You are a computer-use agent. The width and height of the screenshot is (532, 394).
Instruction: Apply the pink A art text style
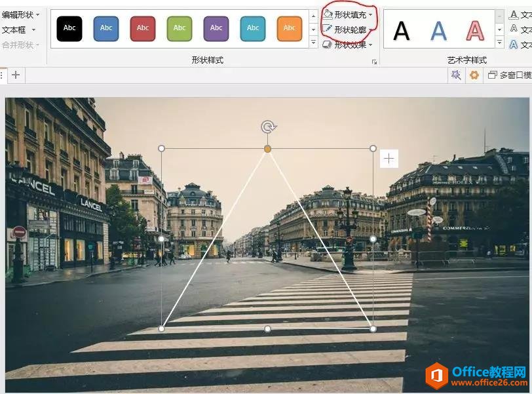tap(476, 31)
